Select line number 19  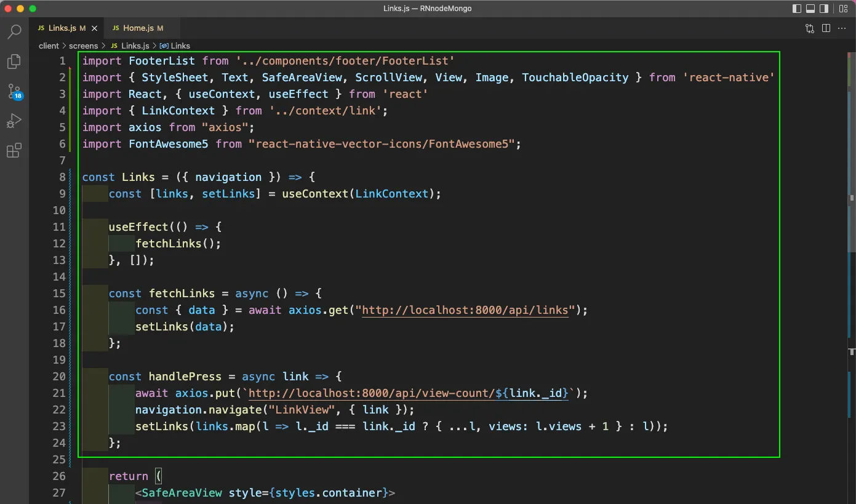59,360
